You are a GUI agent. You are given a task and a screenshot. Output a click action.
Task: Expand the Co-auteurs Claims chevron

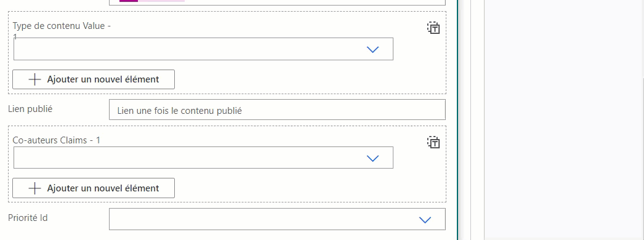372,158
